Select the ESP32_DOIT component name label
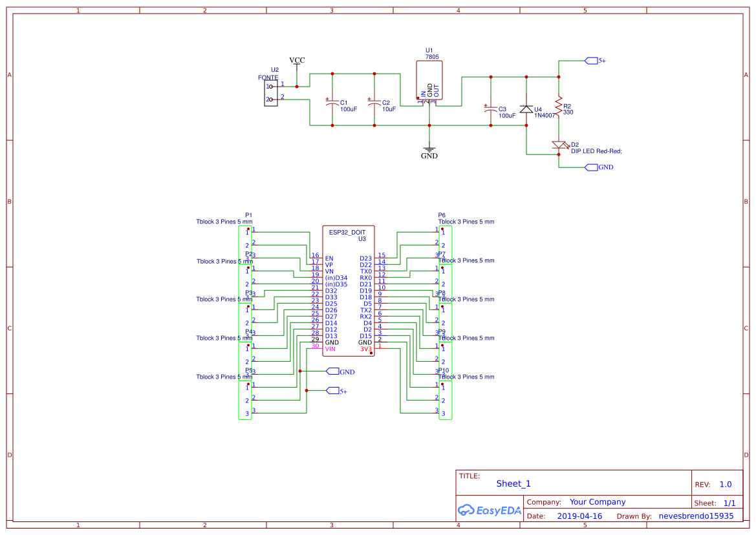This screenshot has height=535, width=756. (x=347, y=232)
